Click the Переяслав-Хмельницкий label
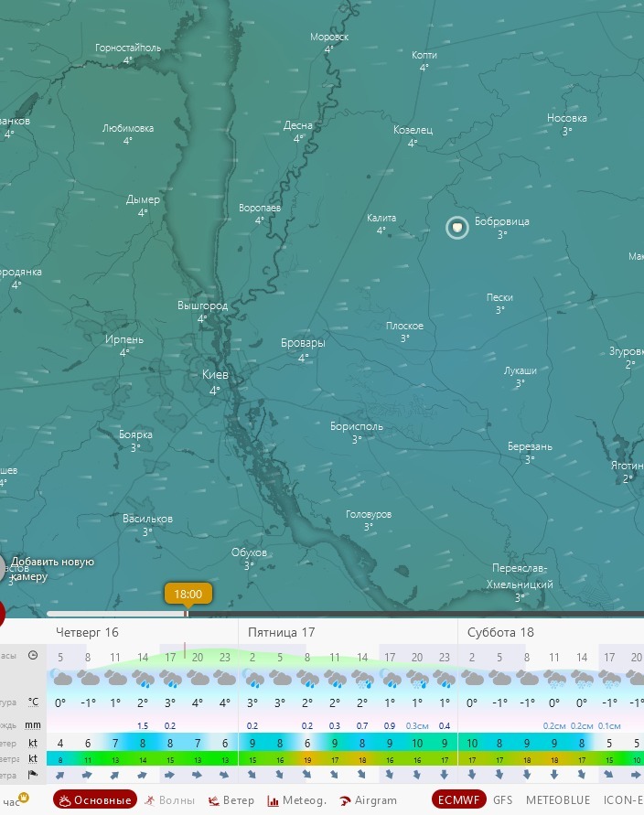Image resolution: width=644 pixels, height=815 pixels. click(x=520, y=576)
